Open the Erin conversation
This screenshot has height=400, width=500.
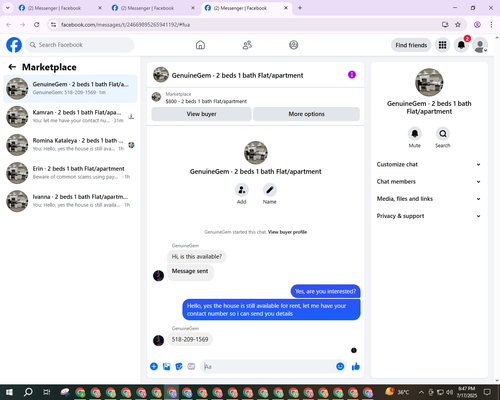(70, 173)
